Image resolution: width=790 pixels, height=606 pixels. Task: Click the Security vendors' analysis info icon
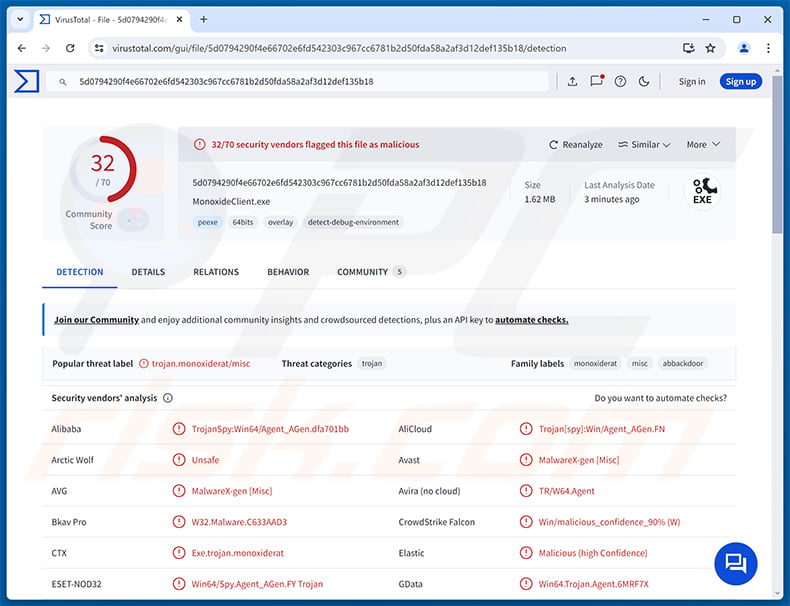click(168, 398)
